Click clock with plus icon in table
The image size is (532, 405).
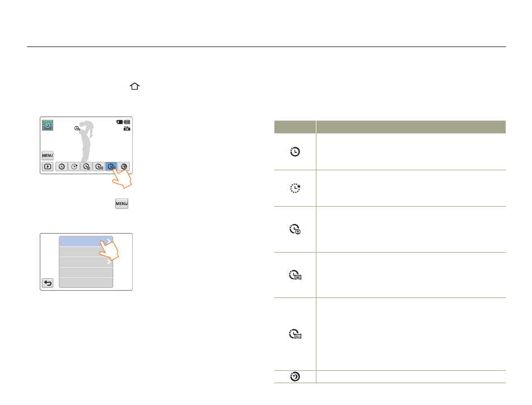[x=295, y=229]
